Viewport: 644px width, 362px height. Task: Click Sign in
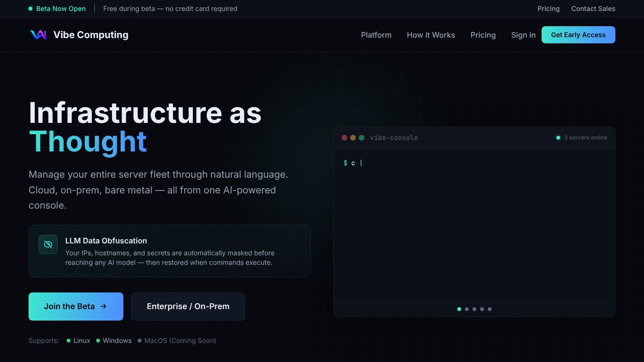[523, 35]
